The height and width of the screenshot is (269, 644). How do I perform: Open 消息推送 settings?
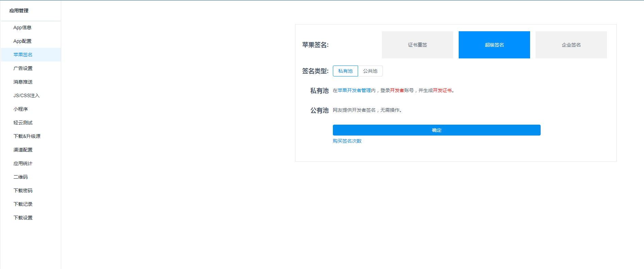tap(31, 82)
